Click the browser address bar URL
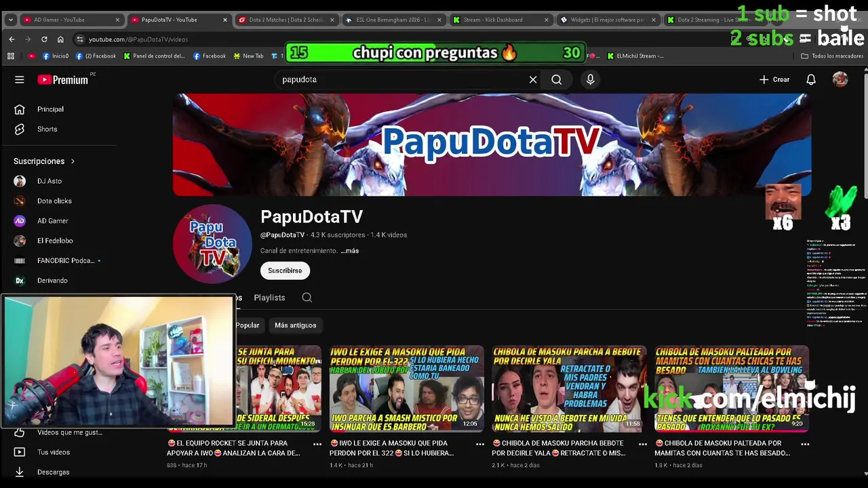Screen dimensions: 868x488 coord(138,39)
